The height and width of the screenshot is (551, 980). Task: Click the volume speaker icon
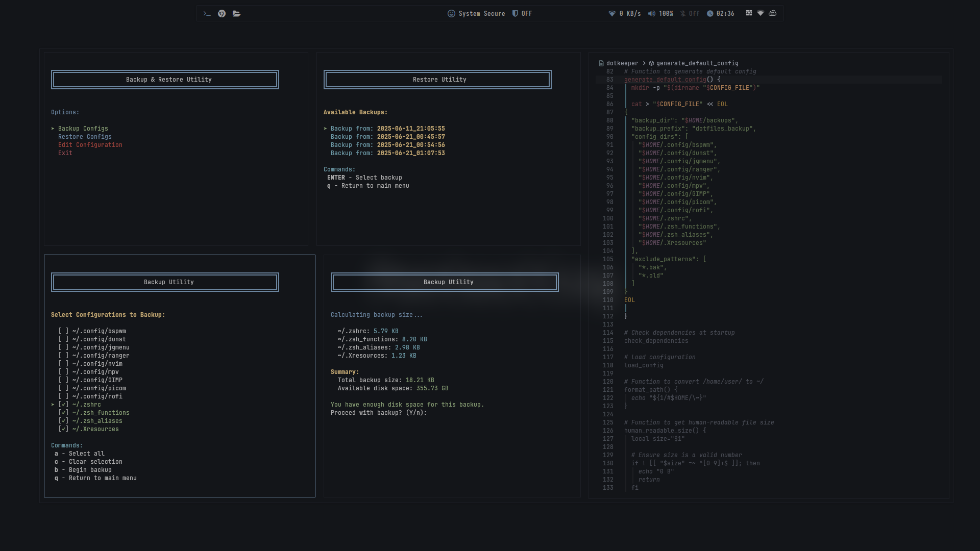652,14
